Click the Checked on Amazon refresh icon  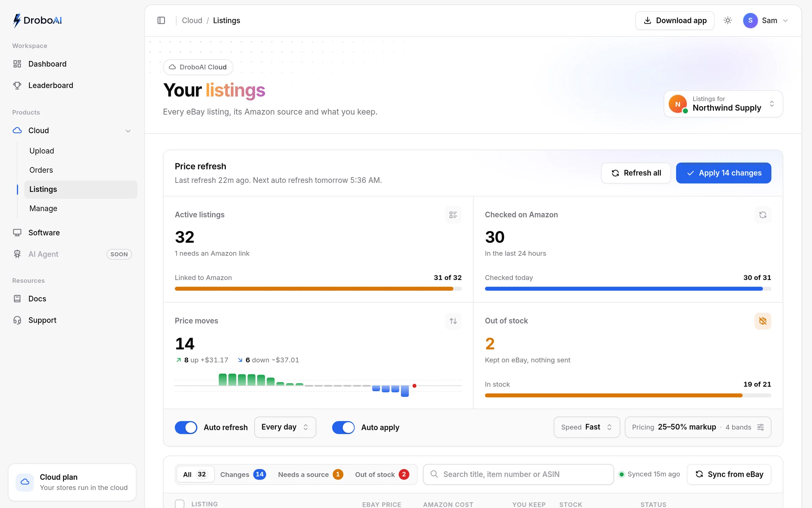click(763, 215)
